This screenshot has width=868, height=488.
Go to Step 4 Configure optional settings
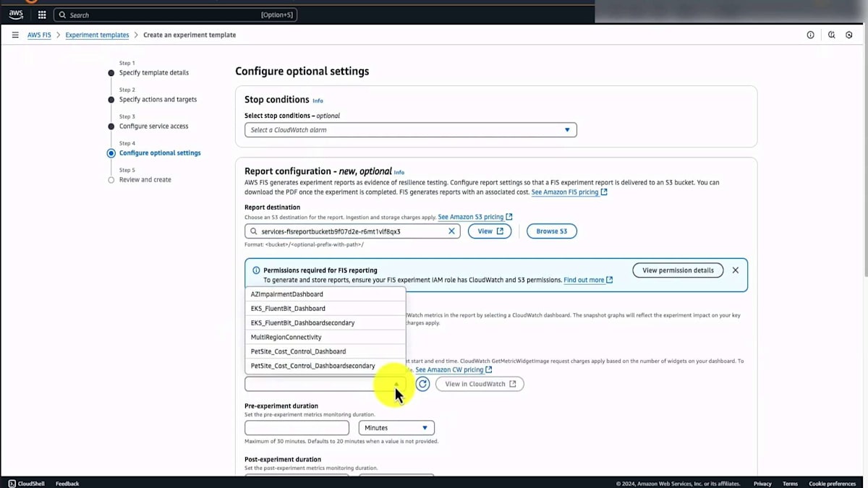point(160,153)
